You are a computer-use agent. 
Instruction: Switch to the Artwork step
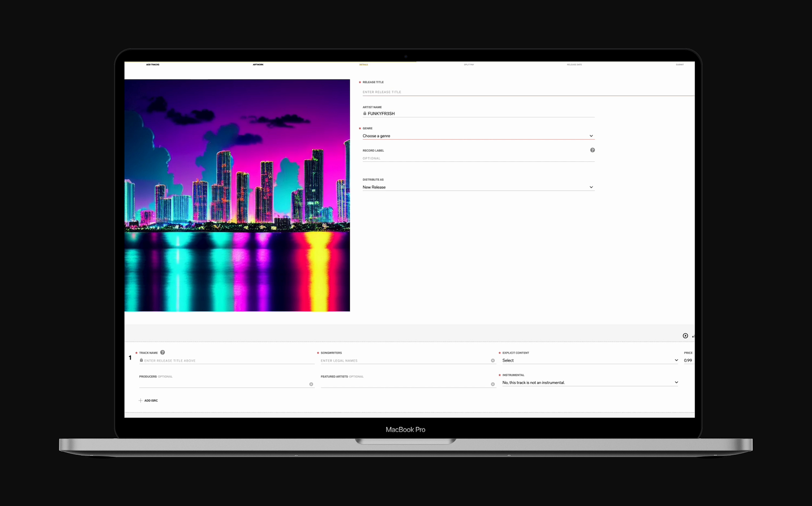(x=258, y=64)
